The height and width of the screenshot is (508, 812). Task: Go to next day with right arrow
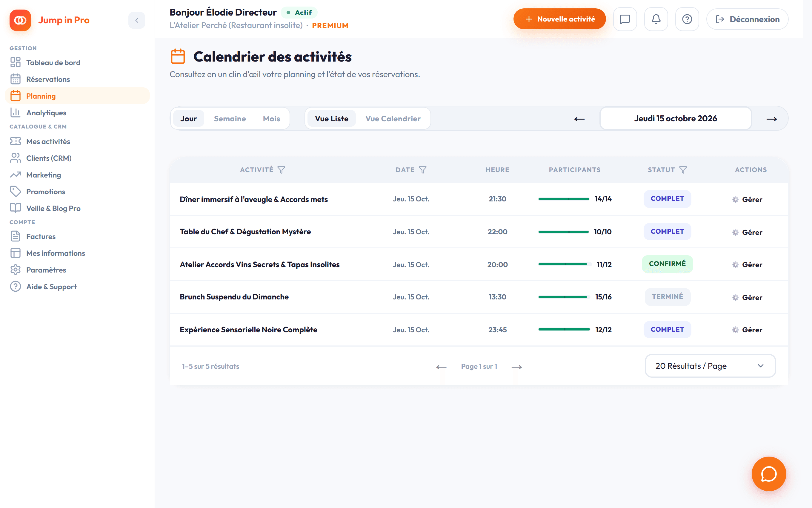pyautogui.click(x=772, y=119)
